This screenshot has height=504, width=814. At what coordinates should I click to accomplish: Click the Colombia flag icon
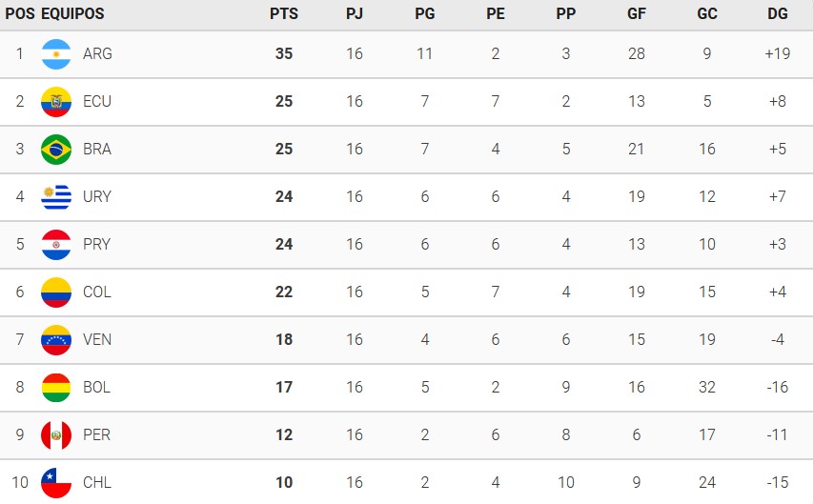56,292
